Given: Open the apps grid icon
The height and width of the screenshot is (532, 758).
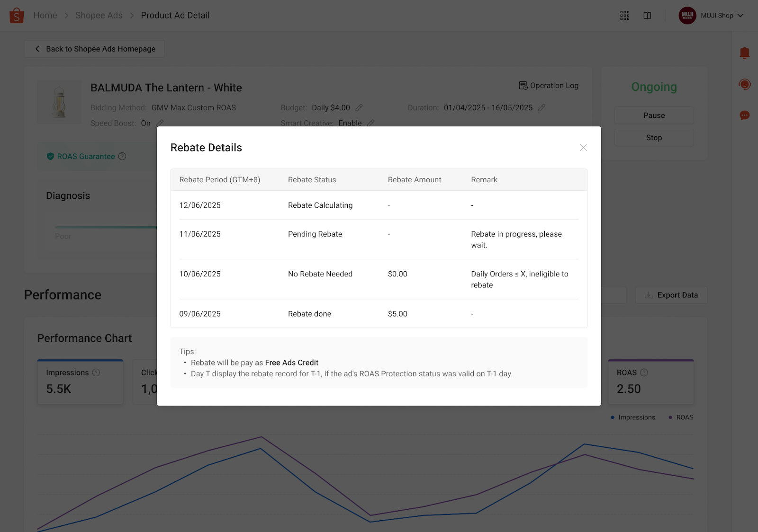Looking at the screenshot, I should pos(625,16).
